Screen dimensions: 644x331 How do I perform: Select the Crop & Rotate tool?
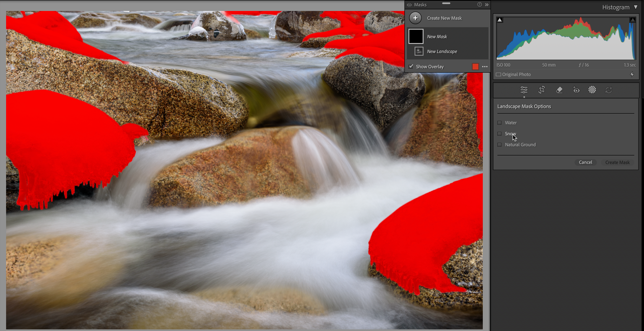click(541, 90)
